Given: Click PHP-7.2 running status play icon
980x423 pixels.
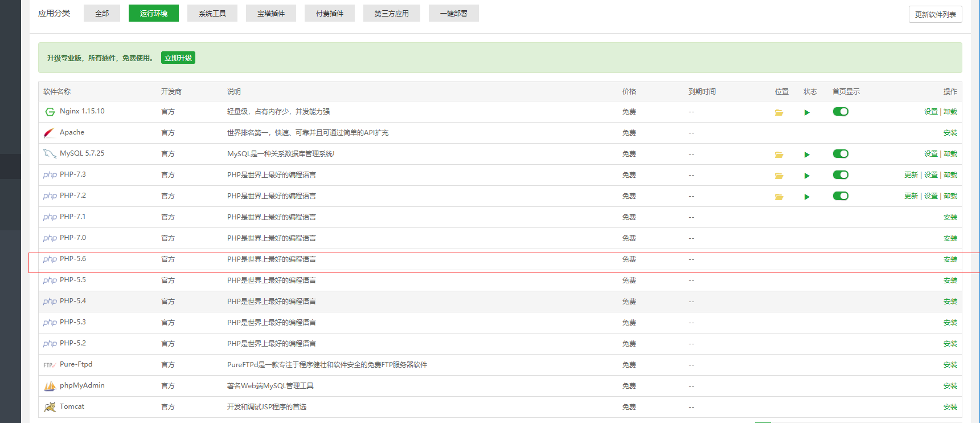Looking at the screenshot, I should point(807,197).
